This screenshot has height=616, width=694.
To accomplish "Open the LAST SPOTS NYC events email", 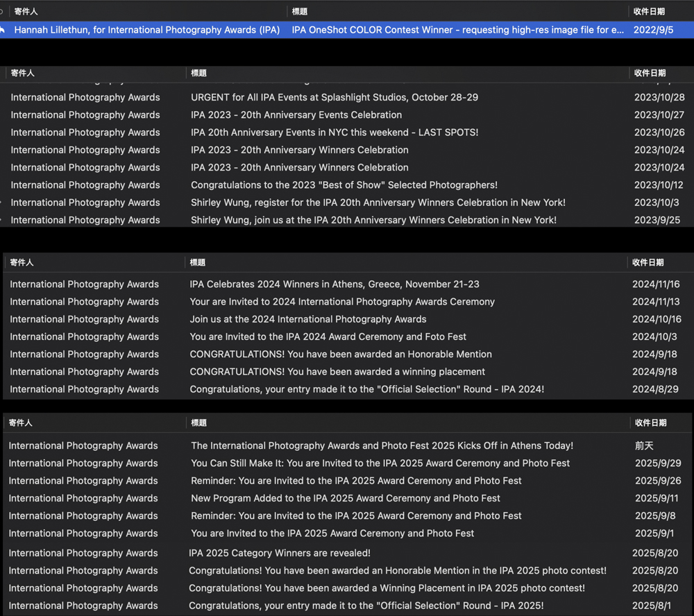I will [334, 132].
